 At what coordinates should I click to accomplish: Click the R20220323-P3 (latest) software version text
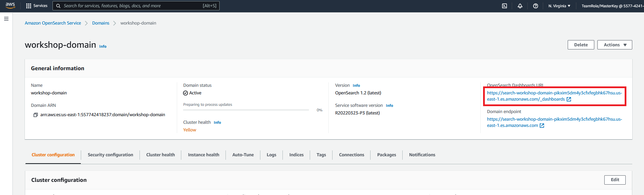(x=357, y=113)
